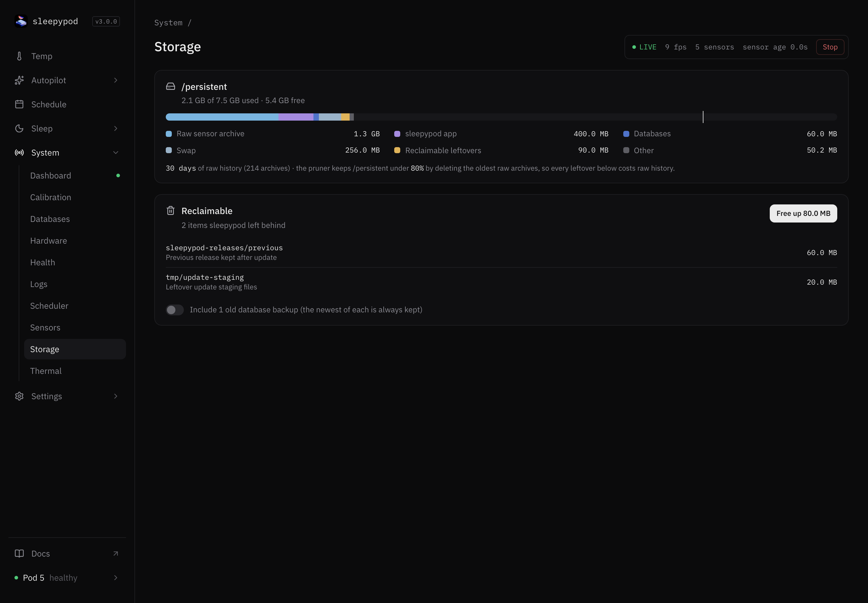Click the System breadcrumb link

coord(168,23)
